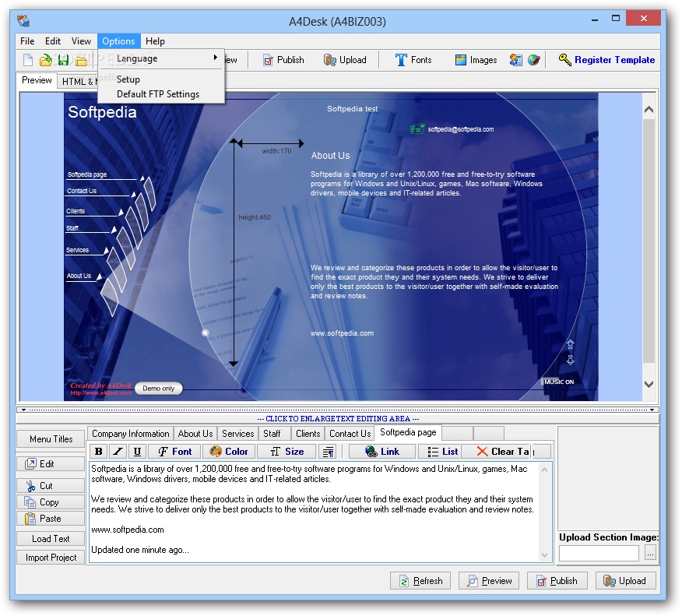Click the preview scroll-down arrow icon
682x616 pixels.
(571, 359)
